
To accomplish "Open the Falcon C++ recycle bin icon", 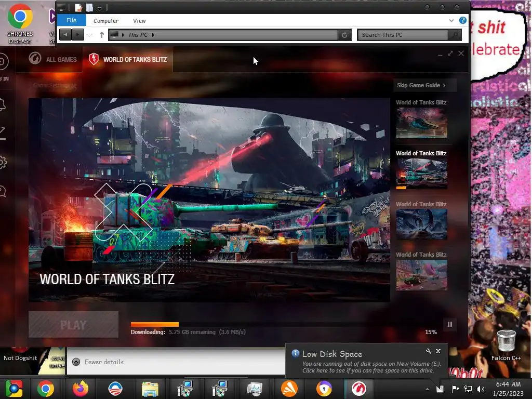I will pos(506,344).
